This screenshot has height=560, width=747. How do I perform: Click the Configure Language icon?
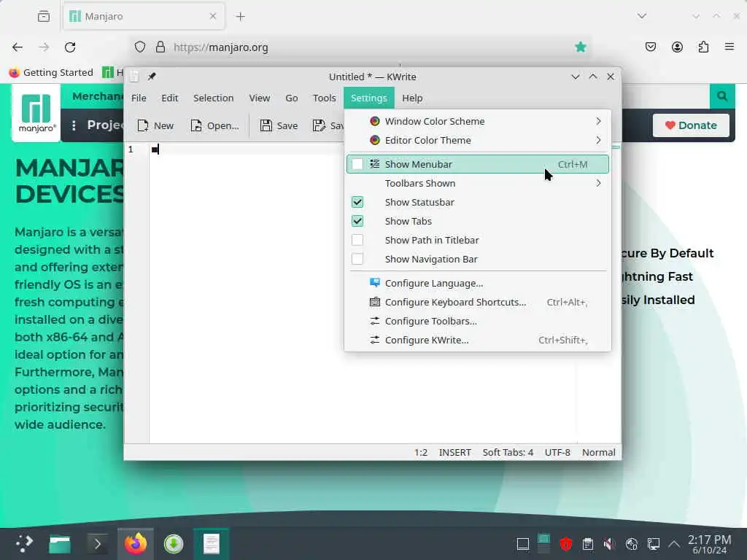pos(375,283)
